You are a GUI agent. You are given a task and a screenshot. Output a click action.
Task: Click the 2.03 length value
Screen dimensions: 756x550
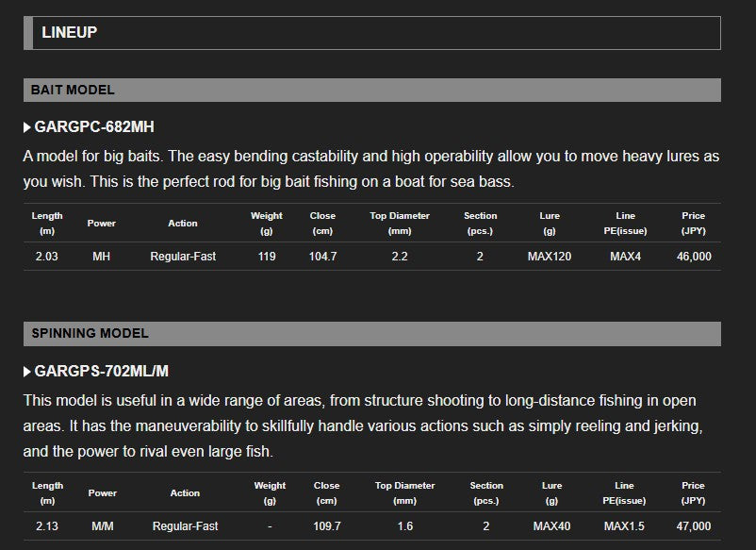46,257
